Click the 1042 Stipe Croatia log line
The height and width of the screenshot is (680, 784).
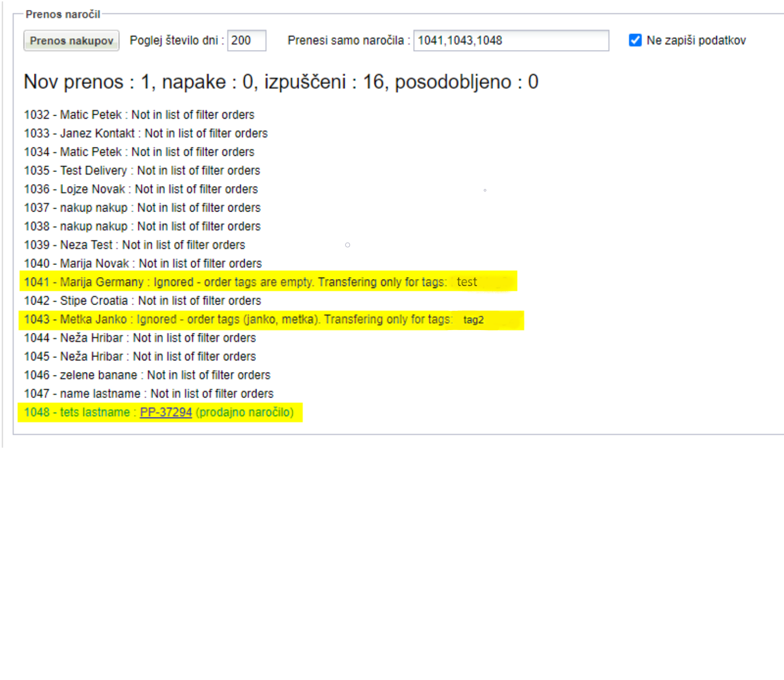142,301
